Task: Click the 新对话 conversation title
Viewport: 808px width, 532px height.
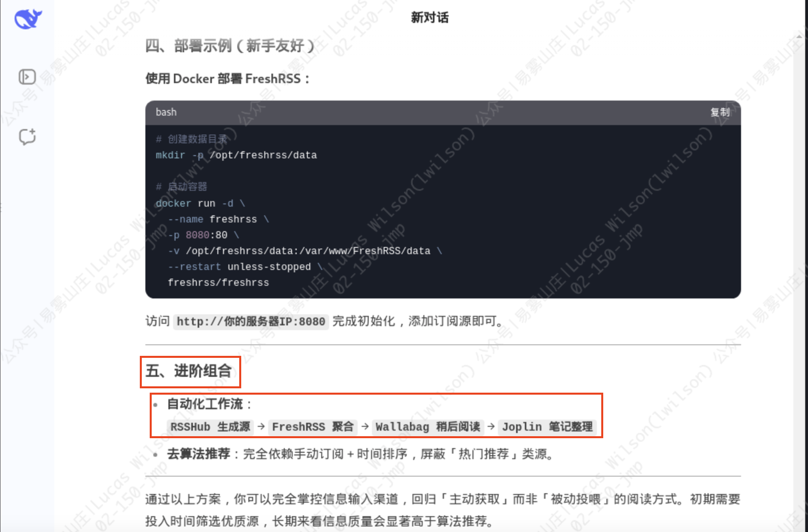Action: click(x=430, y=17)
